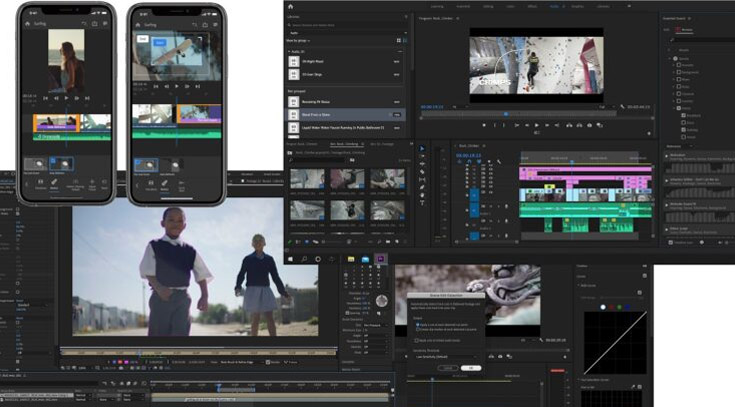Image resolution: width=735 pixels, height=407 pixels.
Task: Click the highlighted OK button in dialog
Action: pos(470,368)
